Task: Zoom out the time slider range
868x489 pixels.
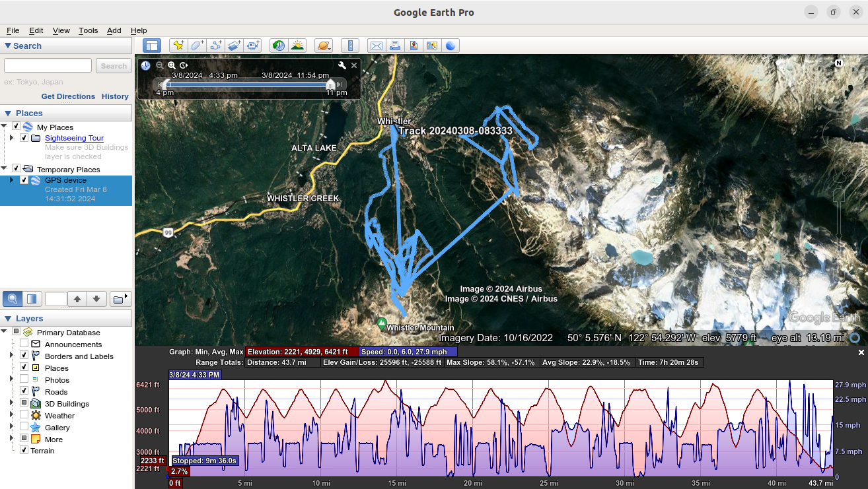Action: 160,65
